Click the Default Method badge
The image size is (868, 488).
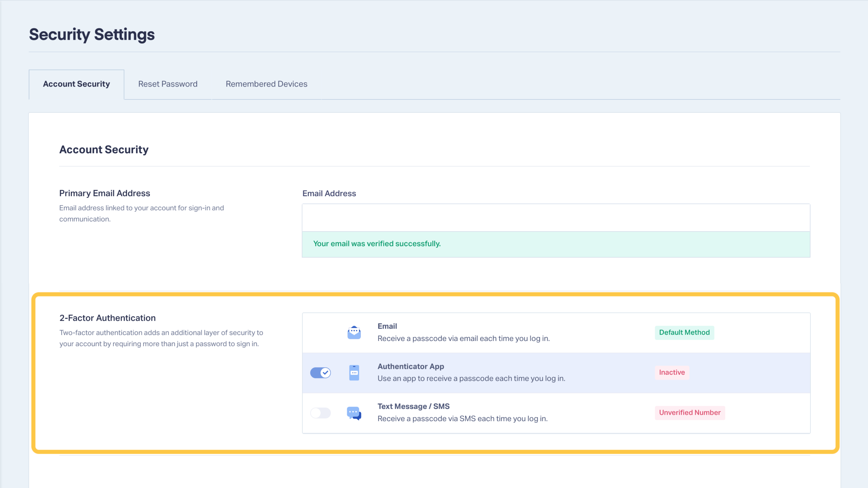click(684, 332)
